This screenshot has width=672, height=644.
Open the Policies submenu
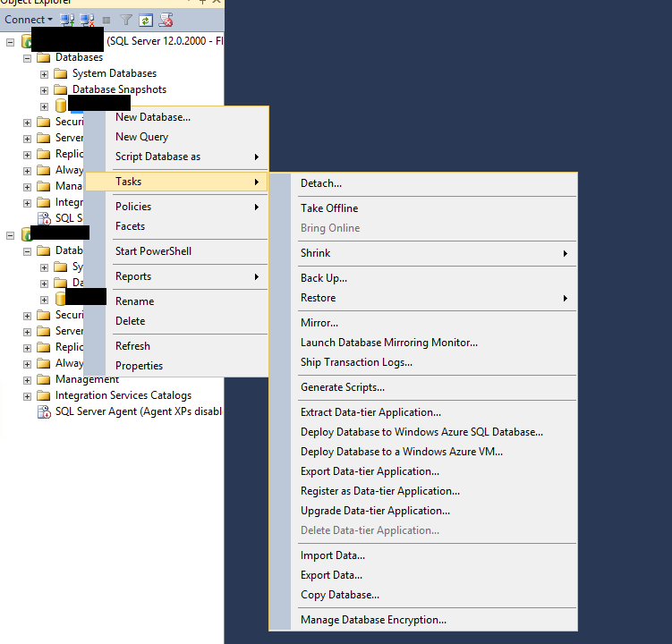[x=176, y=207]
